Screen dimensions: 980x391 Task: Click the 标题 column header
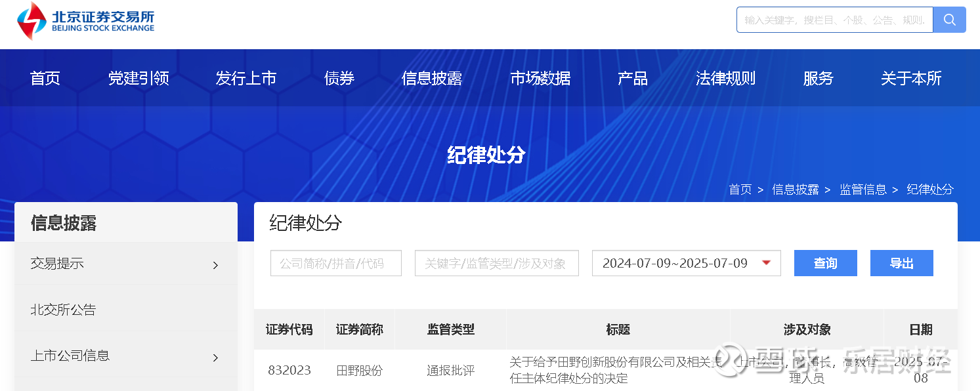618,329
